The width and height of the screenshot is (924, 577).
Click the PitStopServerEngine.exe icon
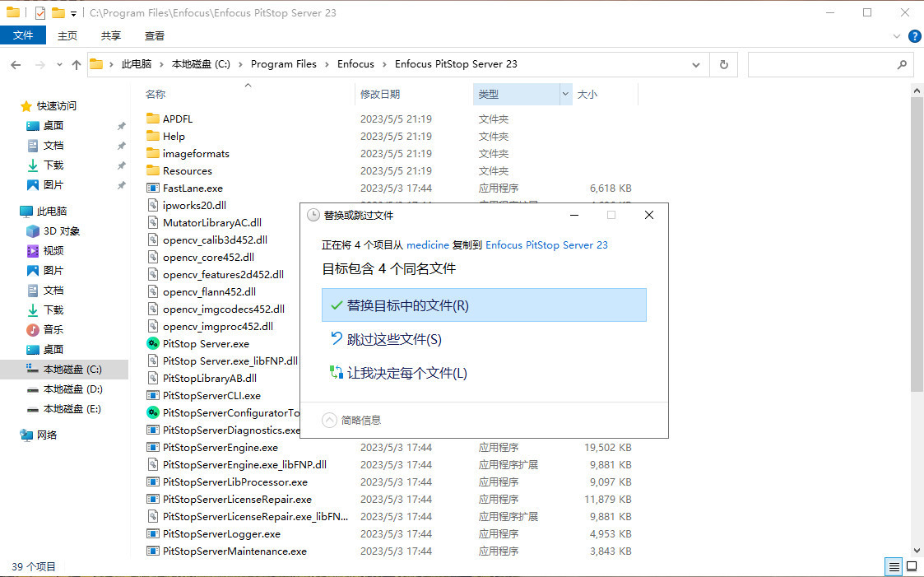(x=152, y=447)
